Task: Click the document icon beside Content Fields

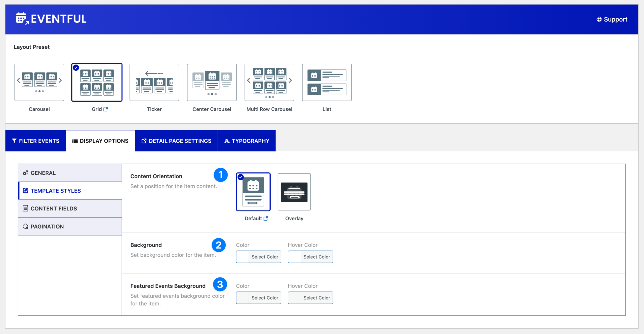Action: (25, 208)
